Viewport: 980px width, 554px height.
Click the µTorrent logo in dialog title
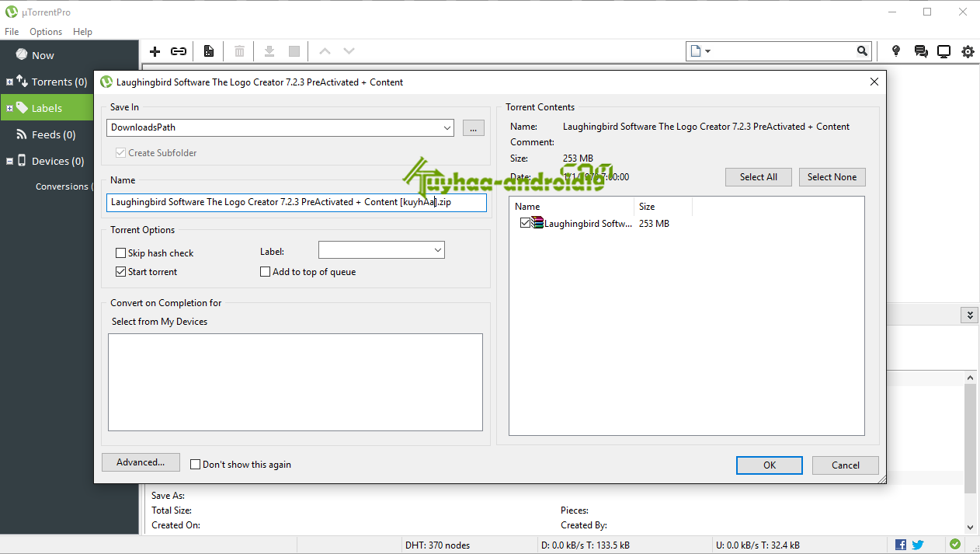[106, 82]
